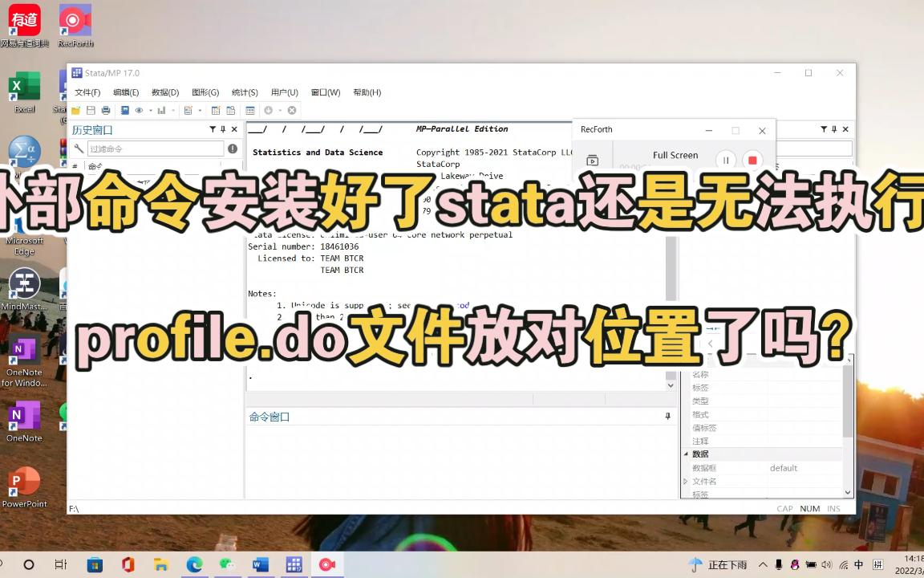This screenshot has width=924, height=578.
Task: Close the 历史窗口 history panel
Action: click(234, 129)
